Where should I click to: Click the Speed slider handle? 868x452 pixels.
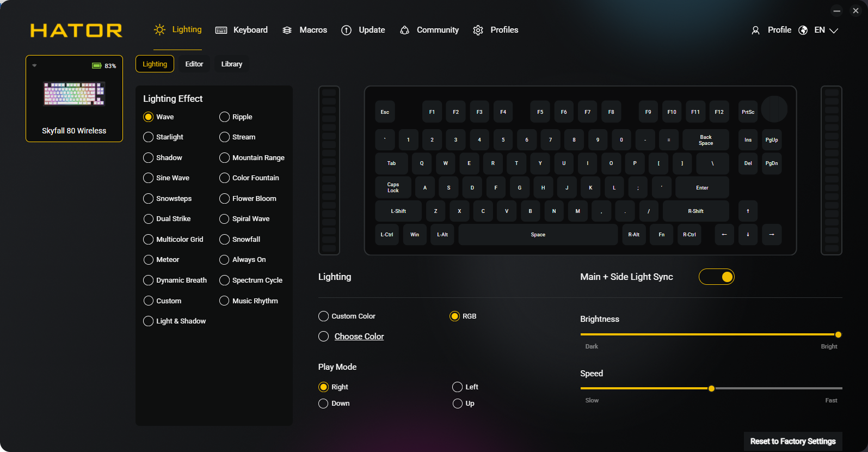point(711,388)
